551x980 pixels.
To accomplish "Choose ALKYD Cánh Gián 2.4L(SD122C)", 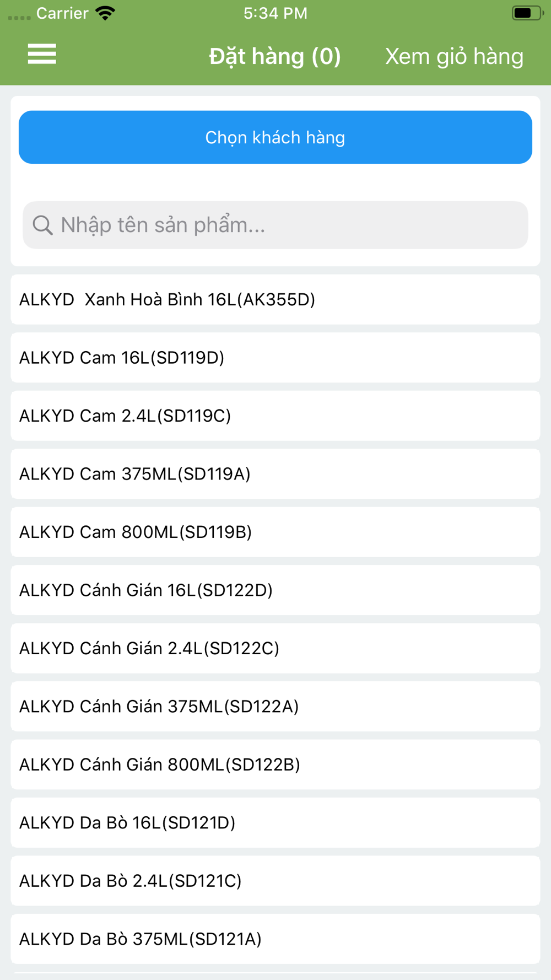I will coord(275,648).
